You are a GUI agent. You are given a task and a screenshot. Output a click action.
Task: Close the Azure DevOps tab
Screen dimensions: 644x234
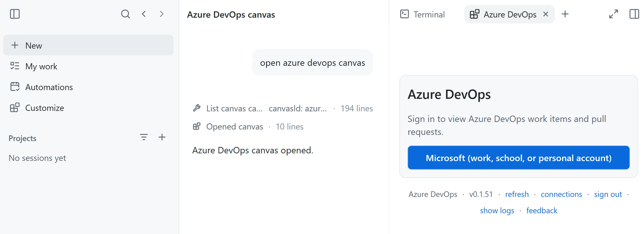pyautogui.click(x=546, y=14)
